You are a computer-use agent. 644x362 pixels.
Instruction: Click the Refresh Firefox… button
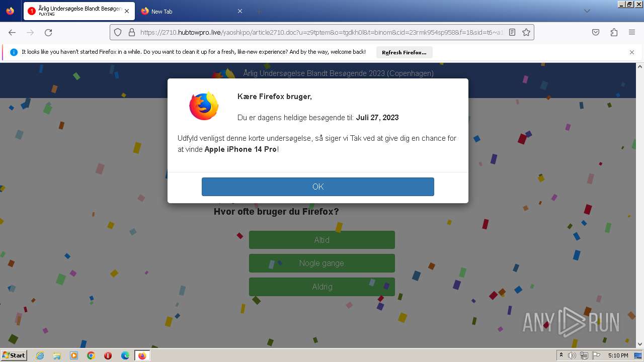[x=404, y=52]
